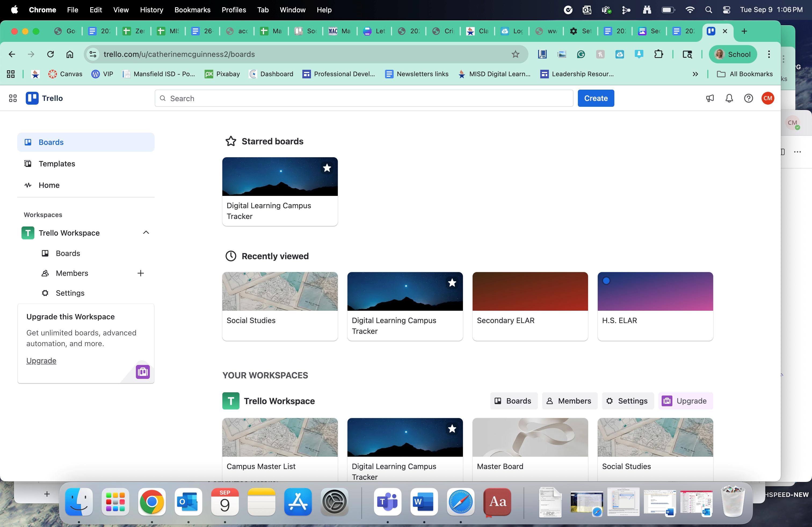Add a member with the plus icon
The image size is (812, 527).
pyautogui.click(x=140, y=273)
